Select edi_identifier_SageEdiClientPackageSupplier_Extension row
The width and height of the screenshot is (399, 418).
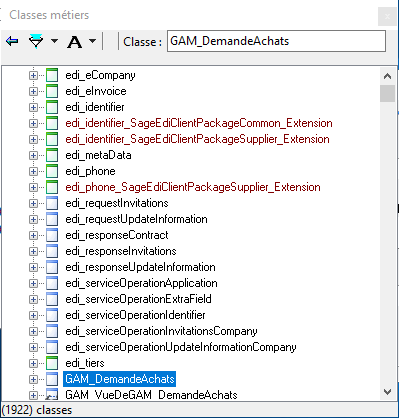point(197,139)
